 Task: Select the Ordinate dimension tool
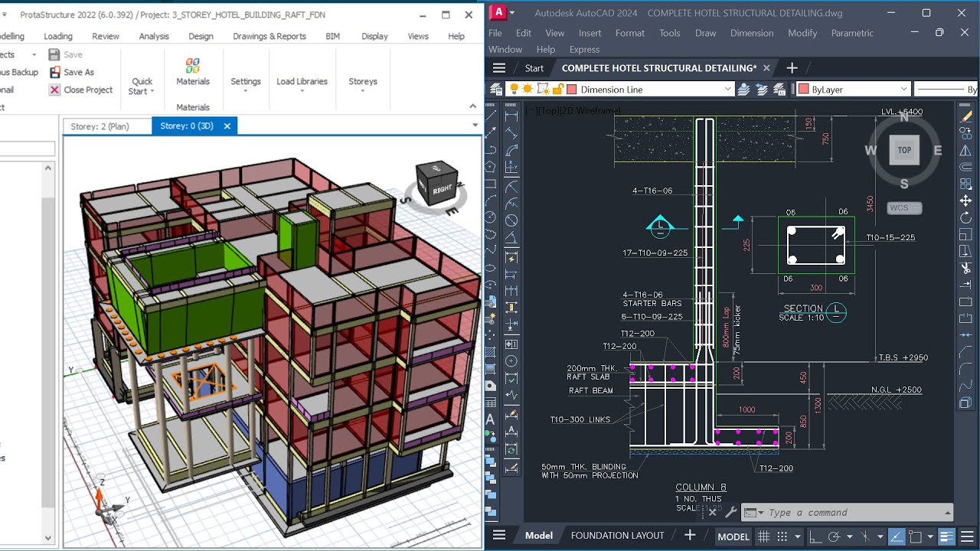pyautogui.click(x=511, y=166)
